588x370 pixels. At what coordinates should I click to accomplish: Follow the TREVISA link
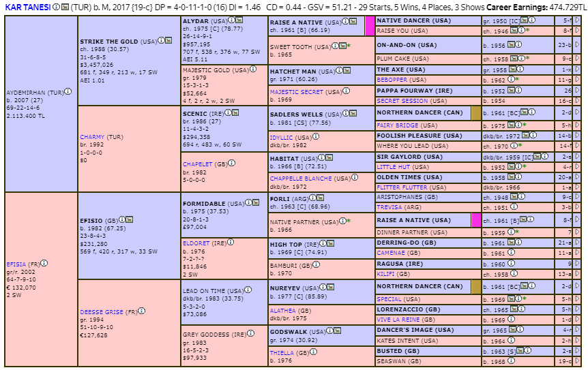point(389,207)
